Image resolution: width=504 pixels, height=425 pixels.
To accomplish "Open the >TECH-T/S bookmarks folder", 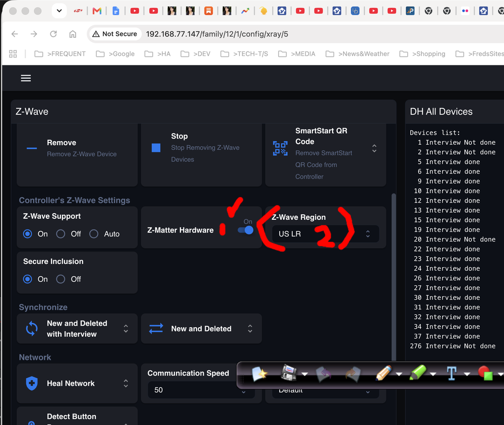I will (244, 53).
